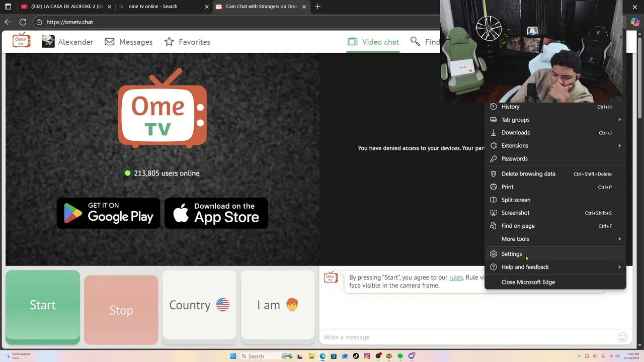This screenshot has height=362, width=644.
Task: Show hidden system tray icons chevron
Action: [x=579, y=356]
